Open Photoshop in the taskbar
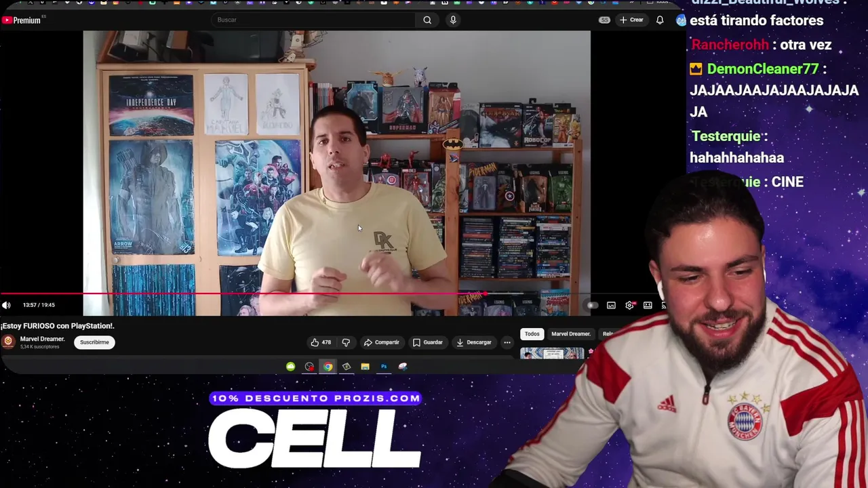The height and width of the screenshot is (488, 868). [x=384, y=367]
